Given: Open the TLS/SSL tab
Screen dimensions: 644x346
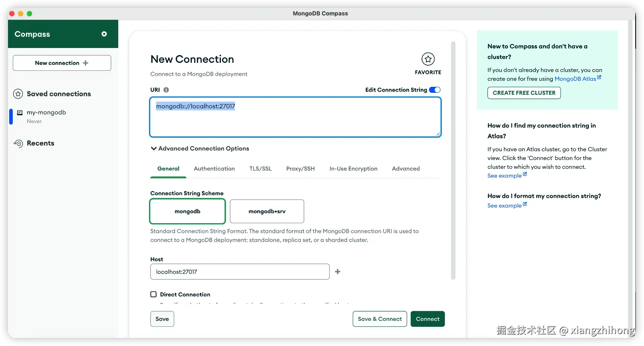Looking at the screenshot, I should [260, 169].
